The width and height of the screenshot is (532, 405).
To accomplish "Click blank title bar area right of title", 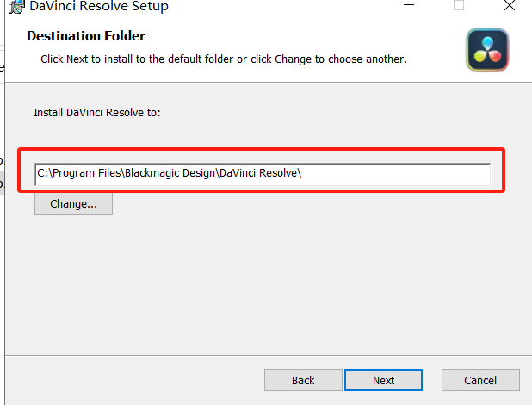I will coord(275,7).
